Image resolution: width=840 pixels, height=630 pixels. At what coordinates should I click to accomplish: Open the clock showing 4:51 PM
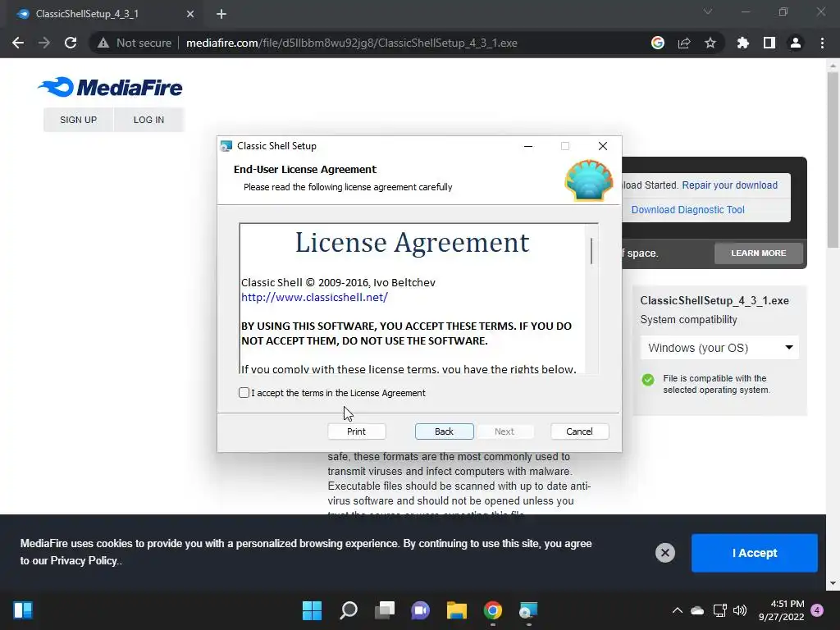click(782, 610)
